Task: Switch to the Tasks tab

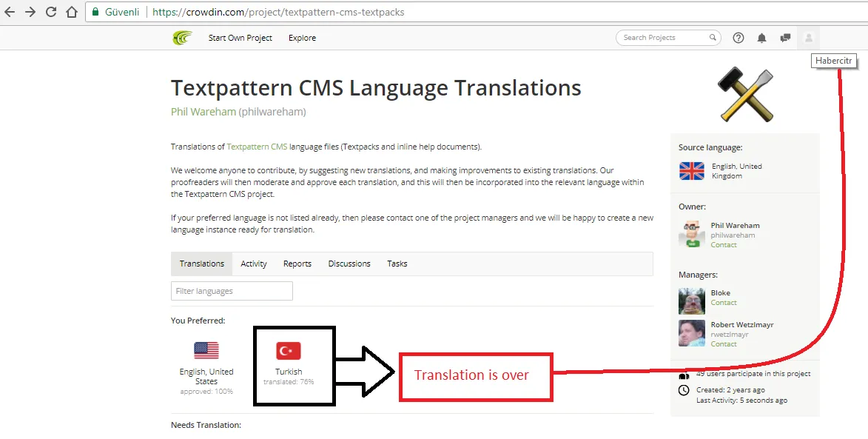Action: coord(397,264)
